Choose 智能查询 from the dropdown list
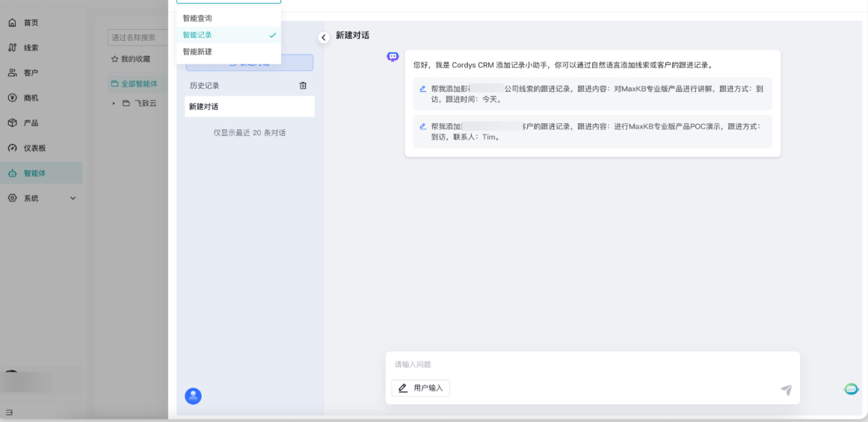The width and height of the screenshot is (868, 422). 229,18
